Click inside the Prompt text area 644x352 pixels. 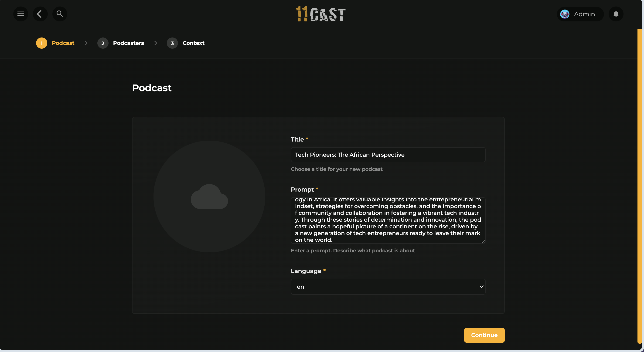pos(388,220)
